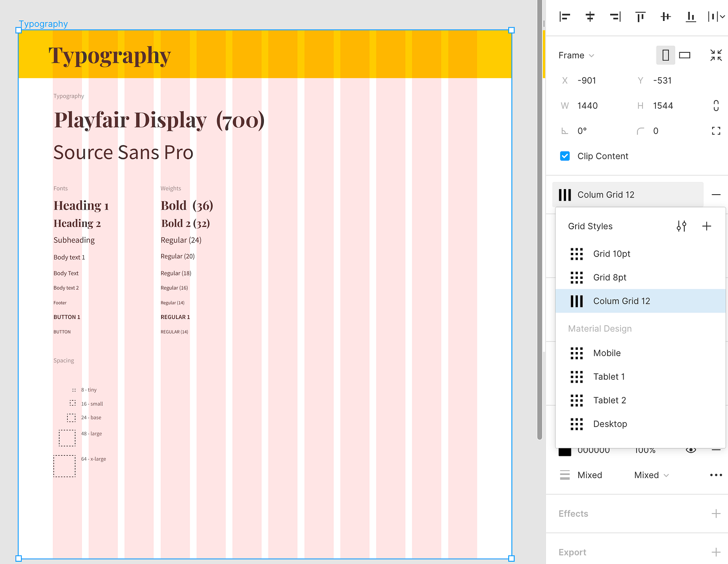Image resolution: width=728 pixels, height=564 pixels.
Task: Align selection to the top edge
Action: click(641, 17)
